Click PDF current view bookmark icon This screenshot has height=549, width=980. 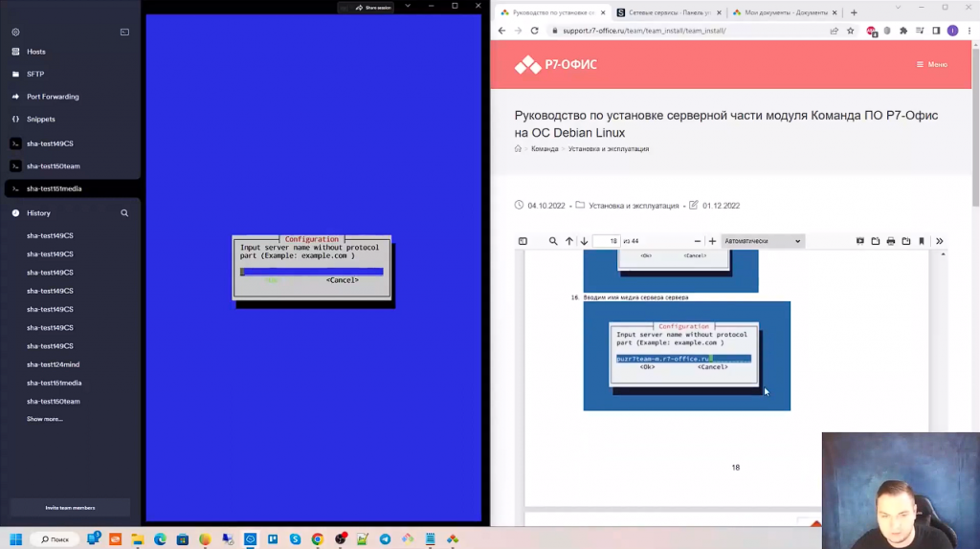(922, 241)
